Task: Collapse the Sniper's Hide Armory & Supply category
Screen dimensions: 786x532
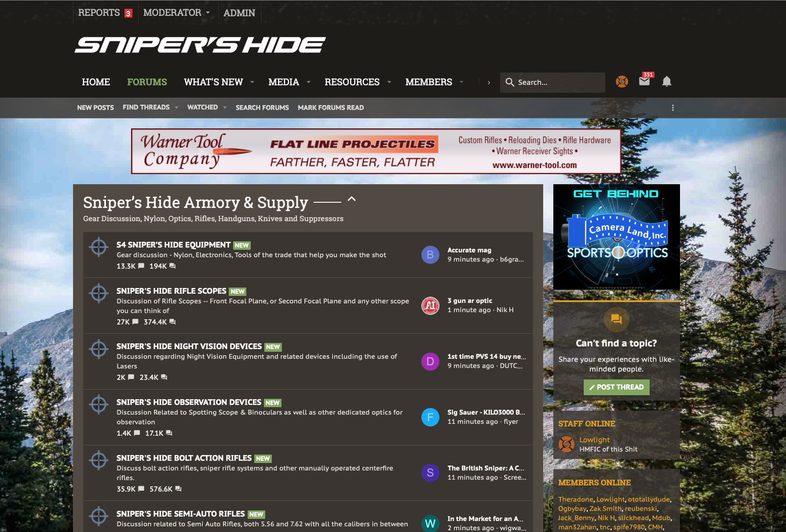Action: pos(351,199)
